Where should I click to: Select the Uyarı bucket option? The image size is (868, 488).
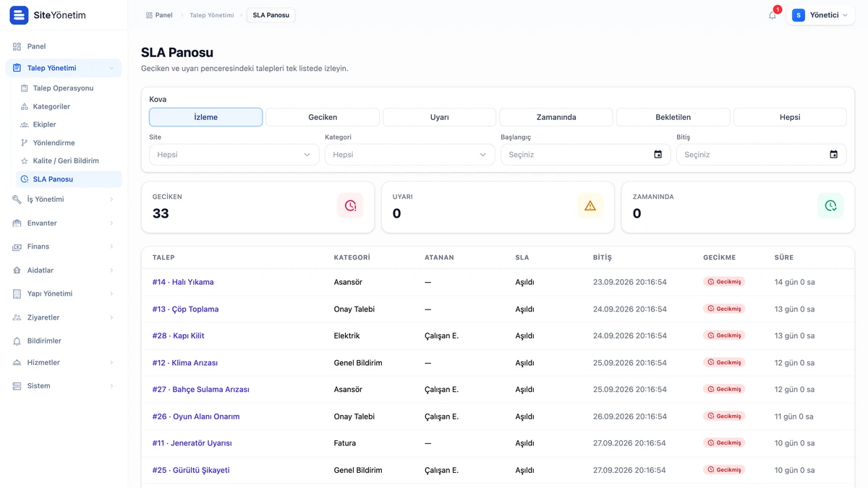point(440,117)
